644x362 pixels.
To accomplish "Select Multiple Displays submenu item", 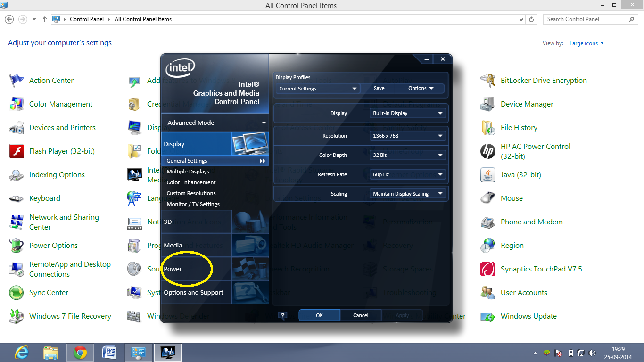I will [188, 172].
